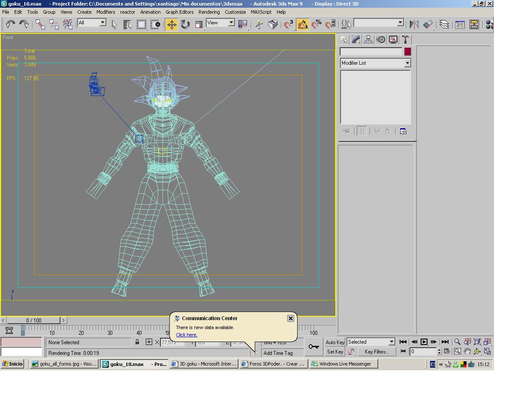
Task: Open the File menu
Action: pos(6,12)
